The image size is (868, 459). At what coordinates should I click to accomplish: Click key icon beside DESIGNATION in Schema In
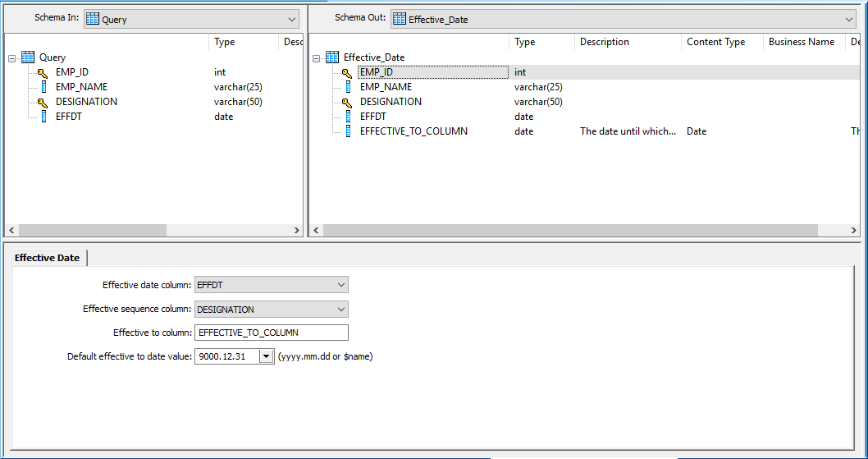point(43,103)
